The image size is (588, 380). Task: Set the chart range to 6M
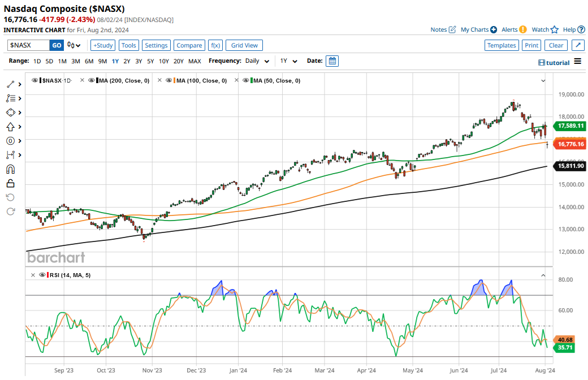point(89,61)
